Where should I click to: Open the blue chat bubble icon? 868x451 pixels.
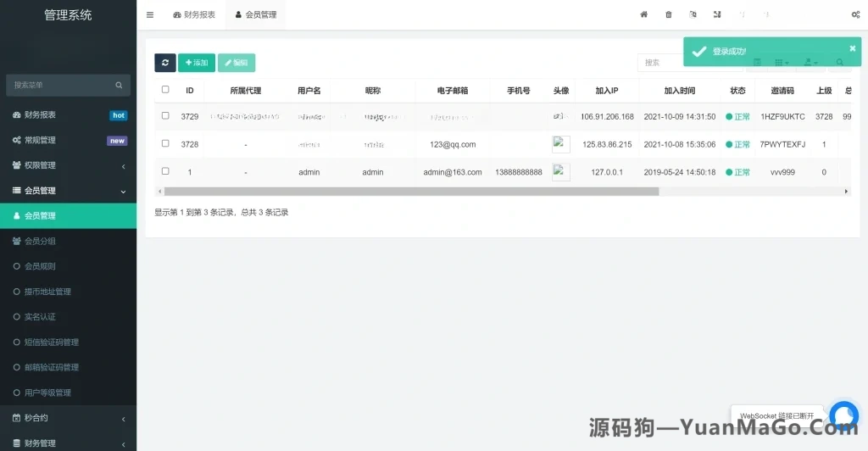[843, 415]
